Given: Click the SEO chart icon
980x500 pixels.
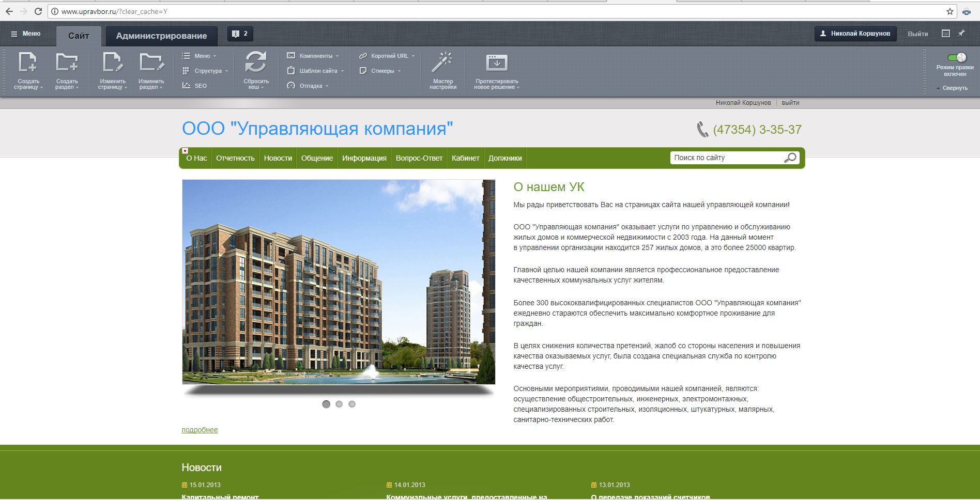Looking at the screenshot, I should (x=187, y=85).
